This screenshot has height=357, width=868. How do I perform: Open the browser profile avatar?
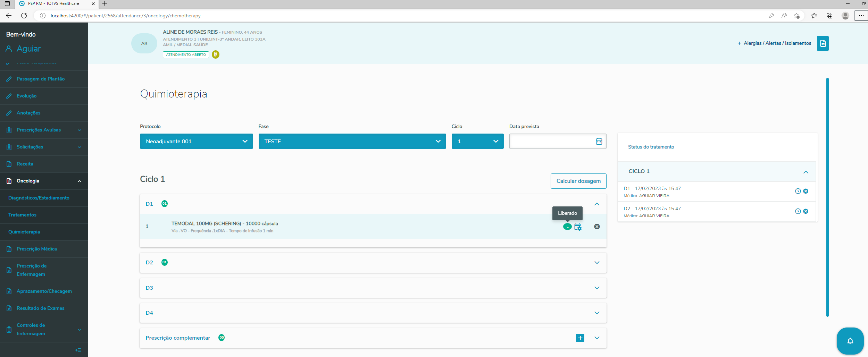click(x=845, y=16)
